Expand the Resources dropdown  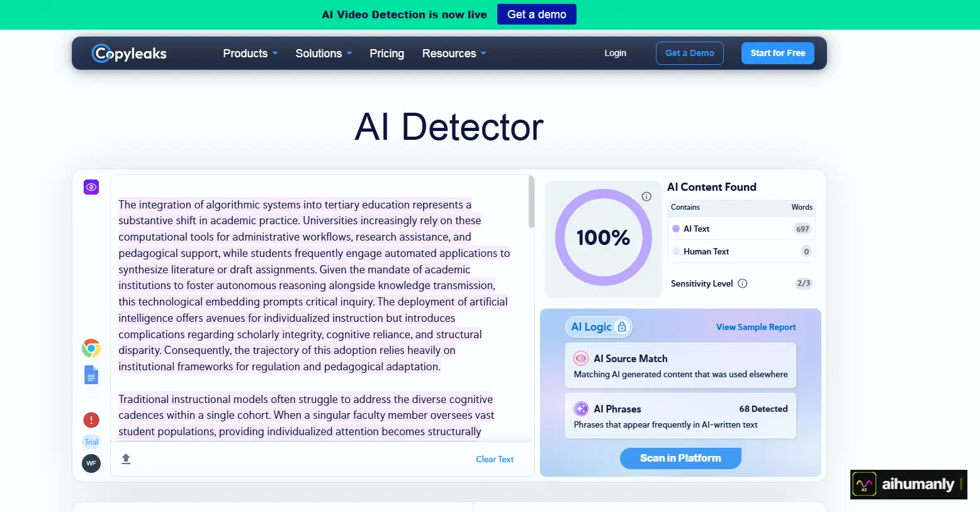coord(454,54)
